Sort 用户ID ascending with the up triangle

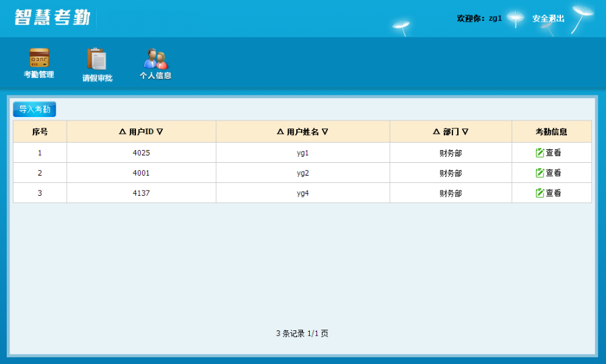click(123, 132)
